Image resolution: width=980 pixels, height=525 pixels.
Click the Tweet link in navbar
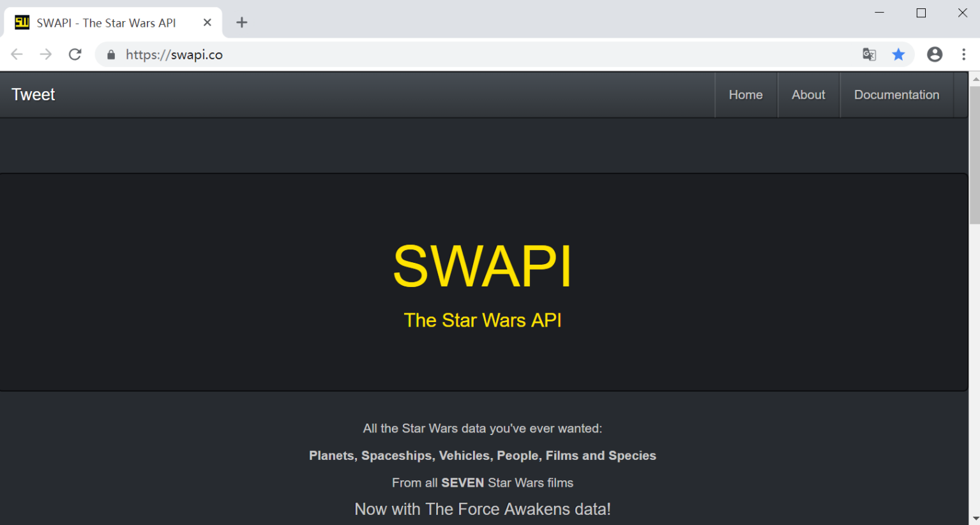33,95
